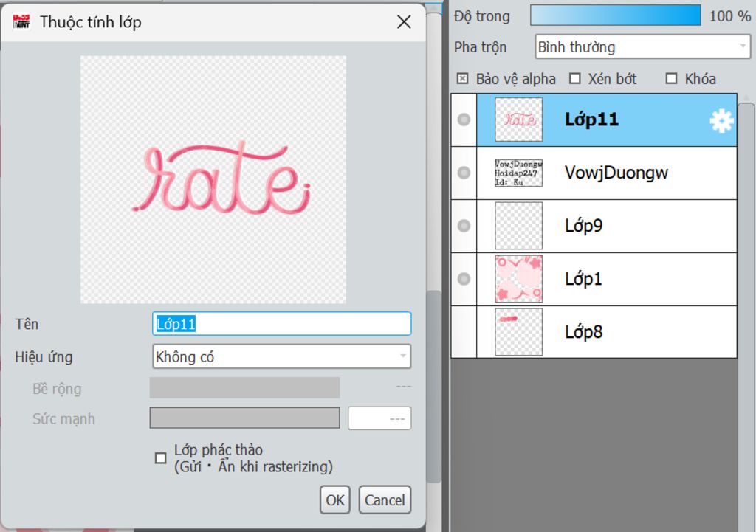The image size is (756, 532).
Task: Click the rate preview image in dialog
Action: 213,179
